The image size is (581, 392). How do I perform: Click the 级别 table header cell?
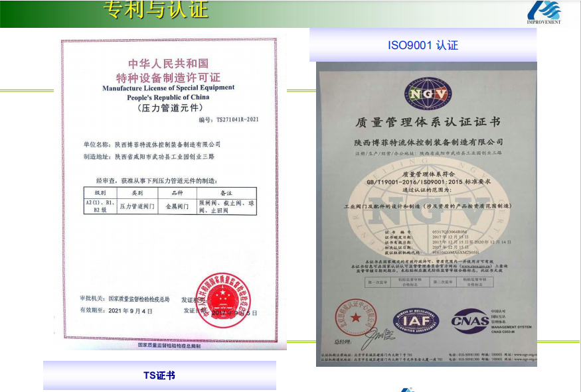[x=100, y=193]
